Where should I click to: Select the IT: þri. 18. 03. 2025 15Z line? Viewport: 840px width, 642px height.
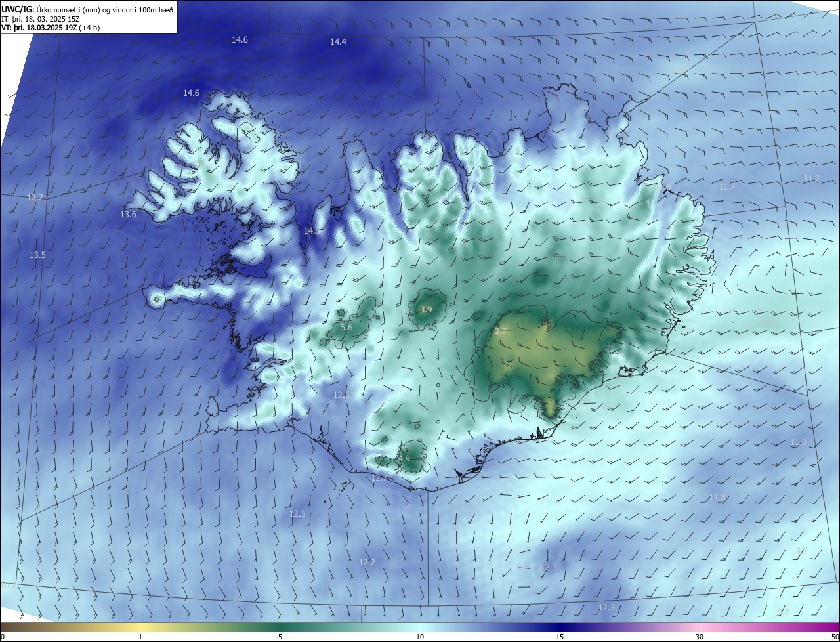[41, 19]
